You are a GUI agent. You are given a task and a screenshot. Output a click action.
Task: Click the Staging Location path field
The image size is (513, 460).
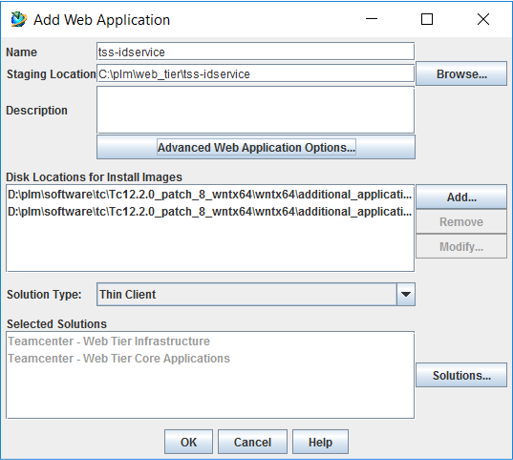coord(256,74)
